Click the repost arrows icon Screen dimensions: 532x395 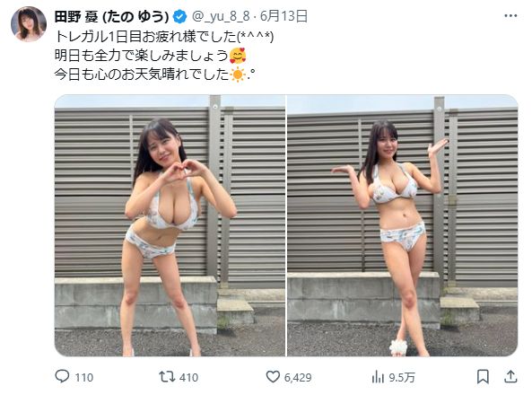tap(167, 376)
